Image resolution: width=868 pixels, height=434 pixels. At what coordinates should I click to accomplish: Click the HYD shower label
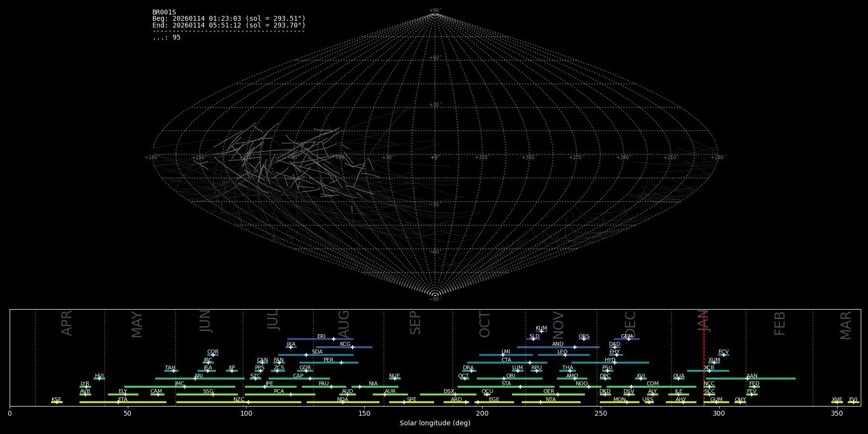click(x=610, y=360)
